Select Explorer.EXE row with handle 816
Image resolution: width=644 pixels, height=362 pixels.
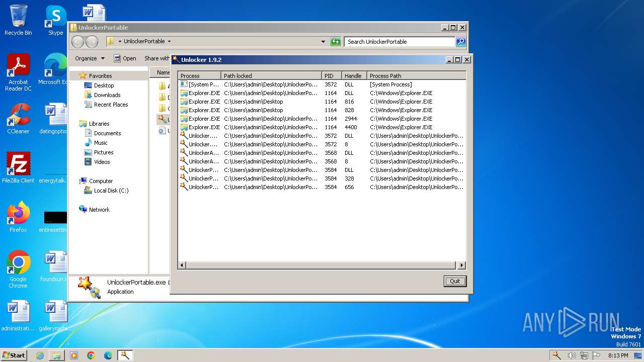pos(322,102)
